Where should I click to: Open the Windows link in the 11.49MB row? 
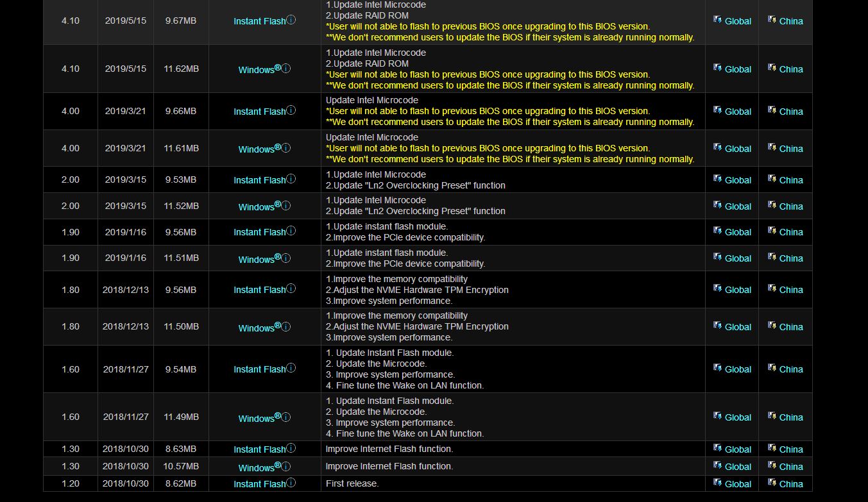coord(260,418)
